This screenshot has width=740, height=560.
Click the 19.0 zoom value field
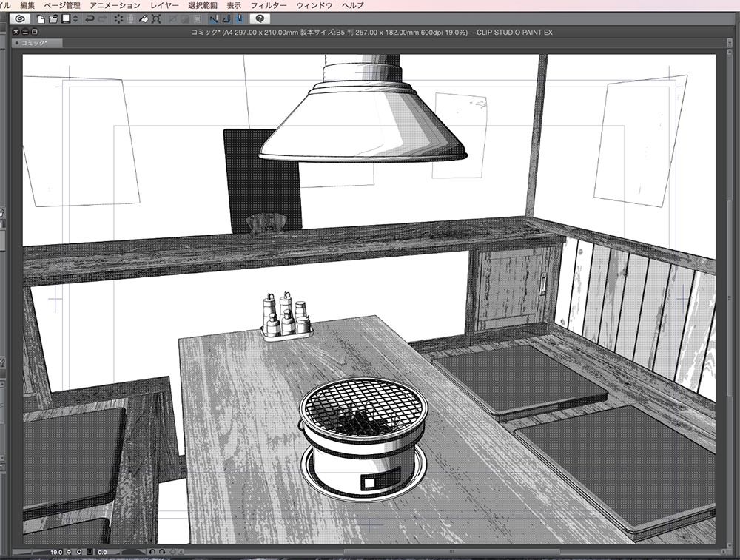pos(56,552)
